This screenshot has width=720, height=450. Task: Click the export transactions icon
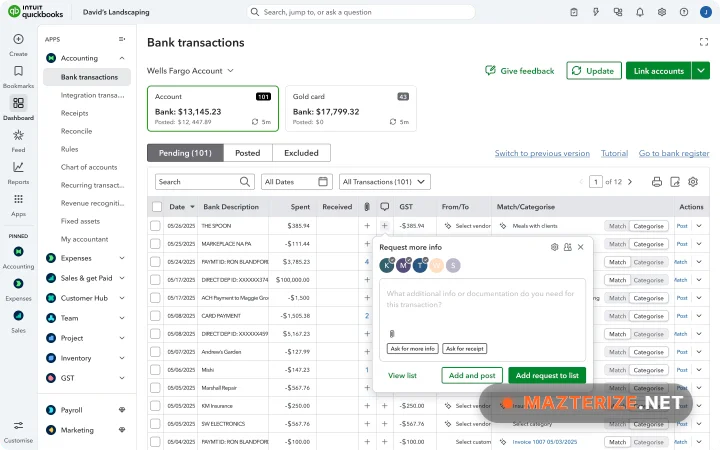675,182
